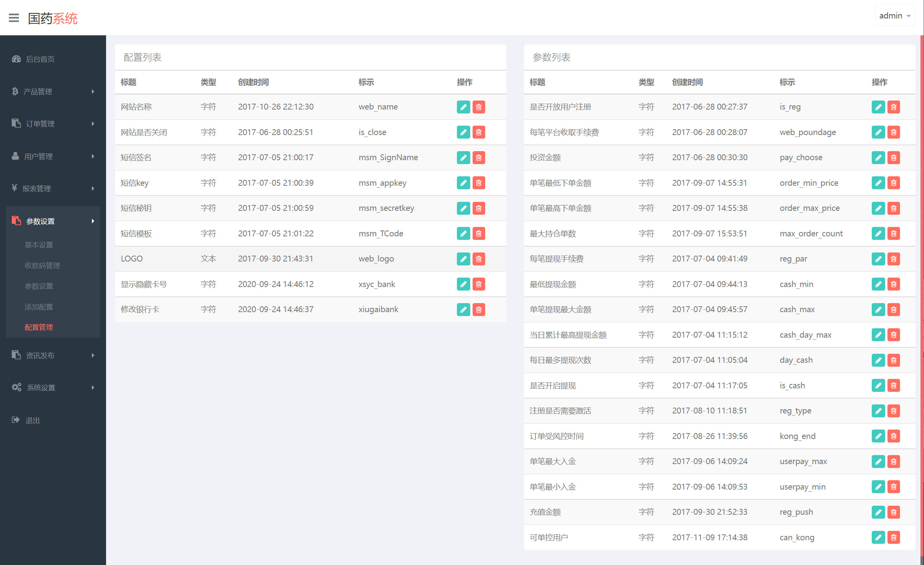
Task: Open the 参数设置 submenu item
Action: [39, 286]
